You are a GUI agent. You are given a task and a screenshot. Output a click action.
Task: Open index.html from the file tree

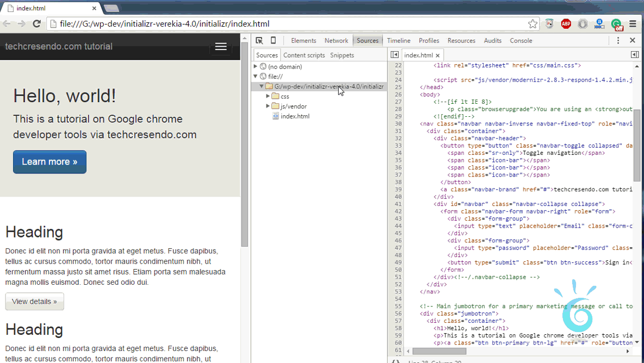pos(295,116)
